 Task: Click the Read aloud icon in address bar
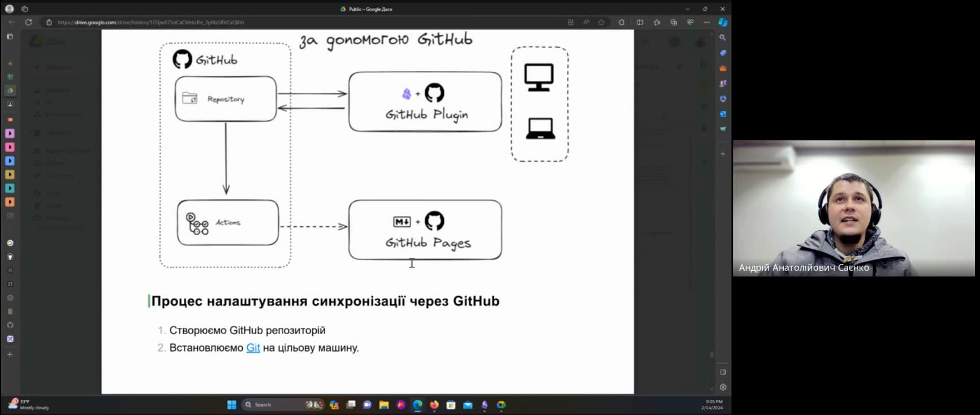tap(586, 22)
